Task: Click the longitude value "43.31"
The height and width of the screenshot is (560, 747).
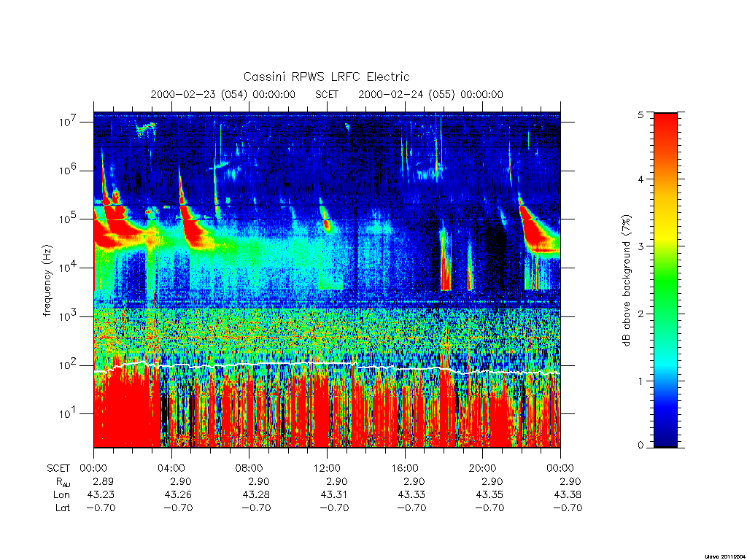Action: tap(334, 495)
